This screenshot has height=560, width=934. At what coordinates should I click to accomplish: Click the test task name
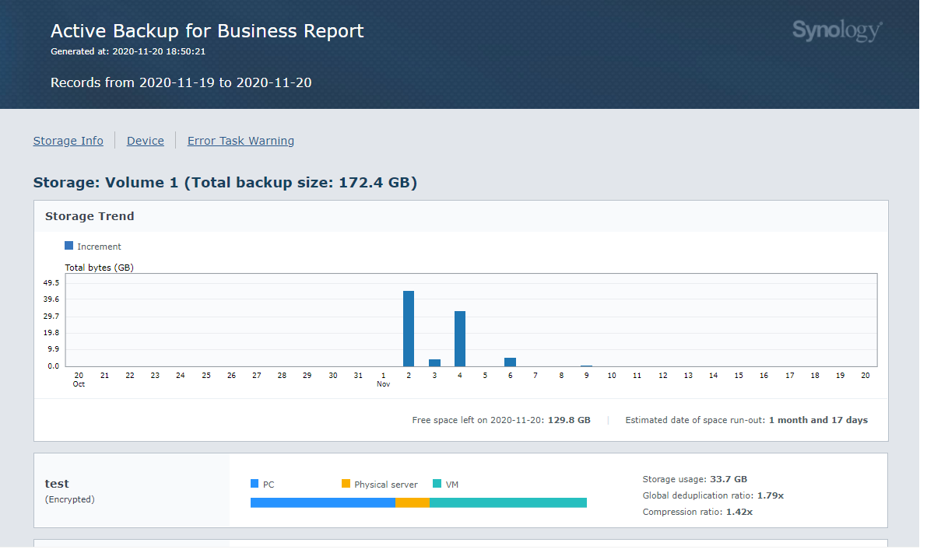57,483
